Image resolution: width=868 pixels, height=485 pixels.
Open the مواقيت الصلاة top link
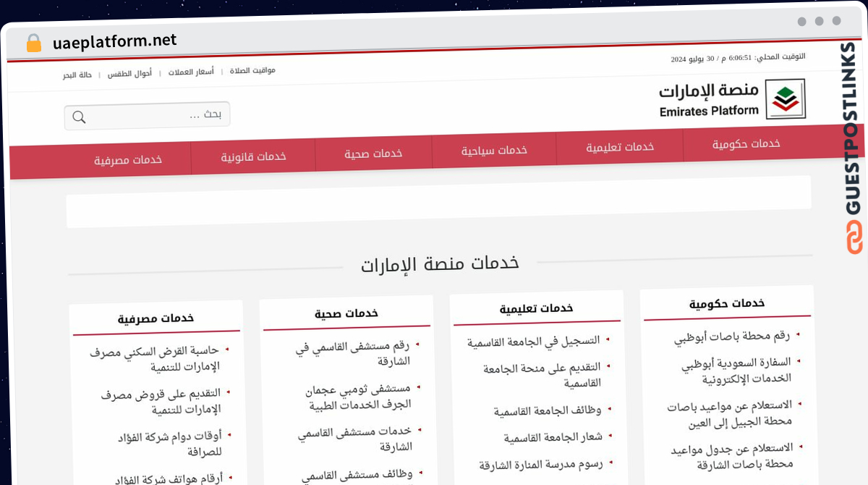click(x=252, y=71)
